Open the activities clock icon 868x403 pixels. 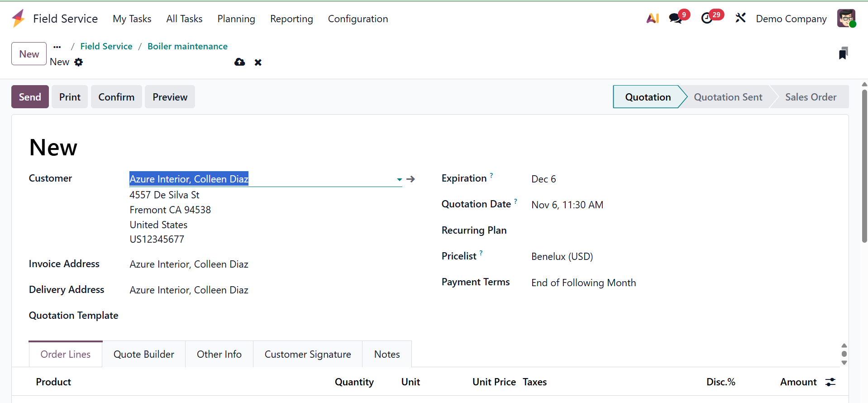pos(706,19)
